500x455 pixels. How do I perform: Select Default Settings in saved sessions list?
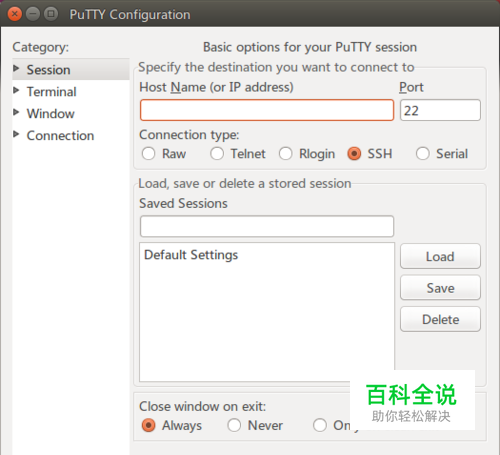[191, 255]
